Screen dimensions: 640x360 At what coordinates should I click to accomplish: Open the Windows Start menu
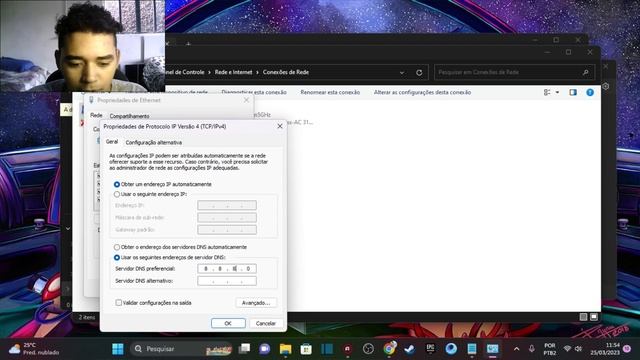[x=118, y=349]
